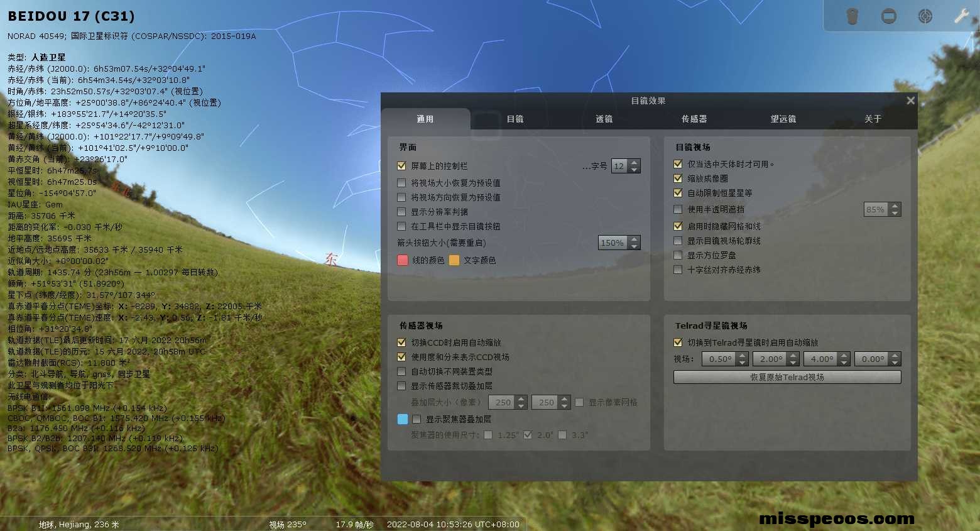
Task: Click location text 地球, Hejiang, 236 米
Action: [79, 525]
